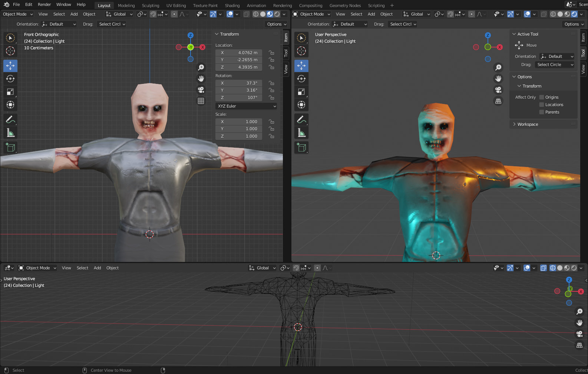Select the Annotate tool in left viewport
The width and height of the screenshot is (588, 374).
[x=10, y=119]
